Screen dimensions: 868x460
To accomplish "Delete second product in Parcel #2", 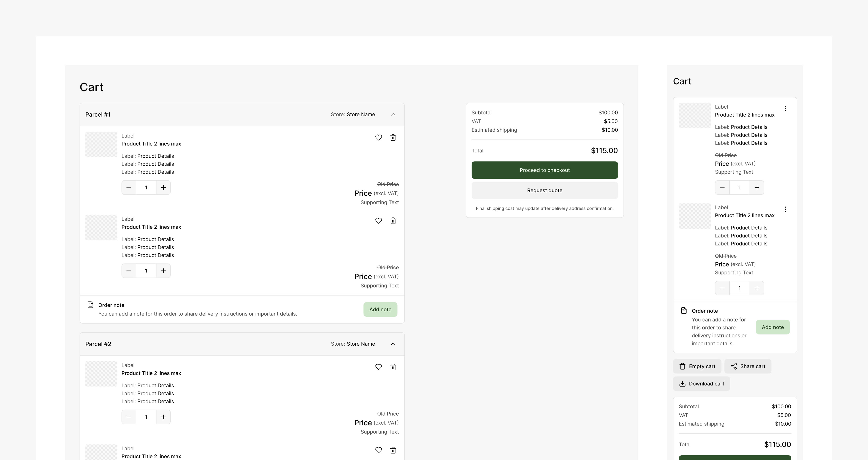I will (393, 450).
